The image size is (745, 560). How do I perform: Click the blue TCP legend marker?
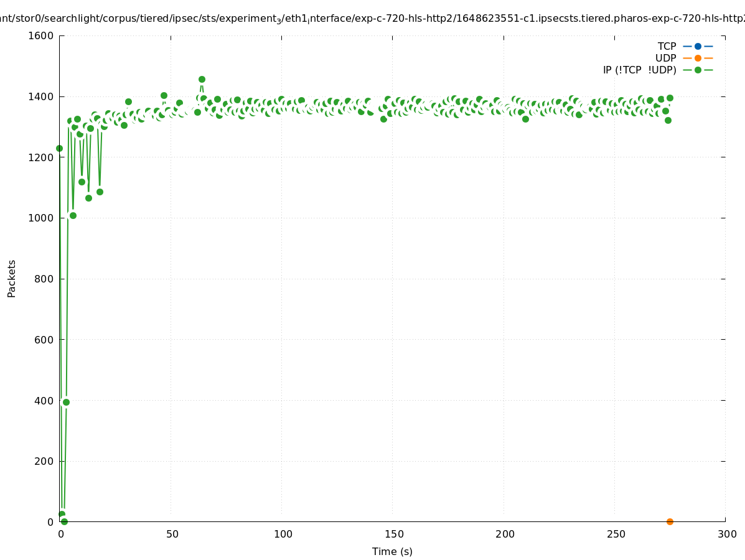point(698,46)
